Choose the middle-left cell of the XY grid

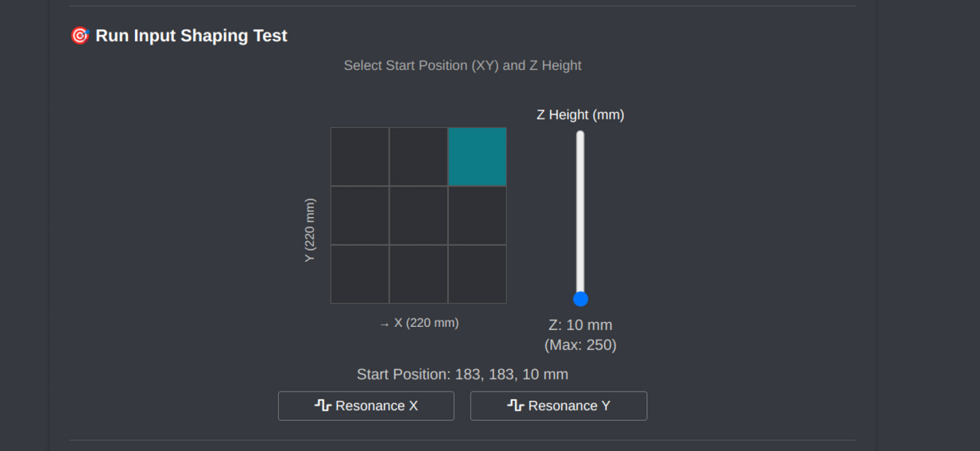360,216
